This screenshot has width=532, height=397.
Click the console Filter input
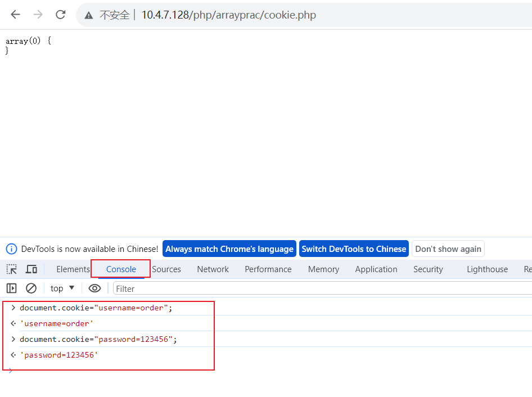tap(322, 289)
